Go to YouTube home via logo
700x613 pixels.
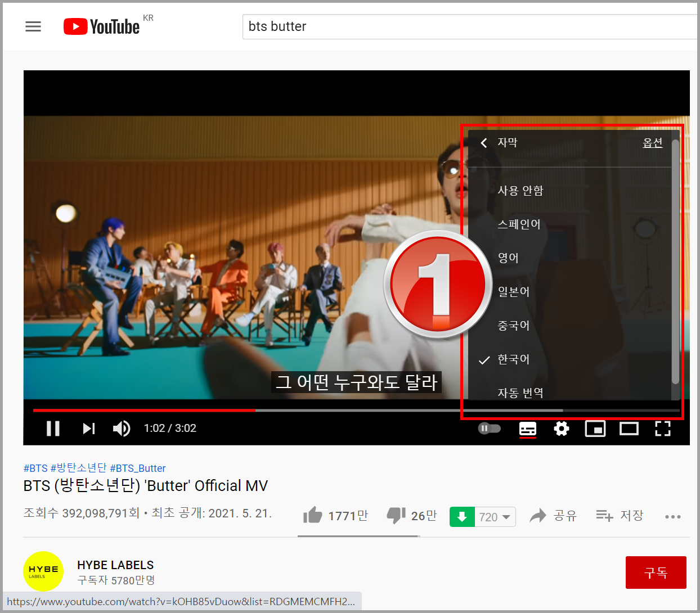coord(101,26)
